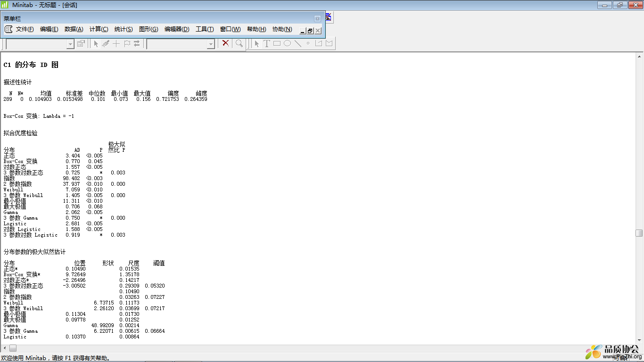This screenshot has width=644, height=362.
Task: Click the red X delete icon
Action: pos(226,43)
